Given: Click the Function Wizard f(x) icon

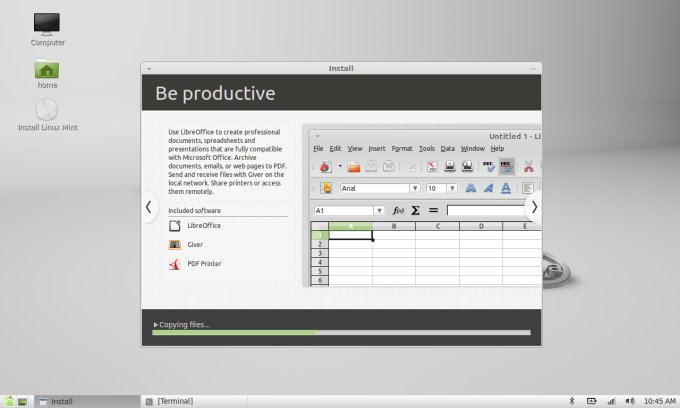Looking at the screenshot, I should click(x=398, y=210).
